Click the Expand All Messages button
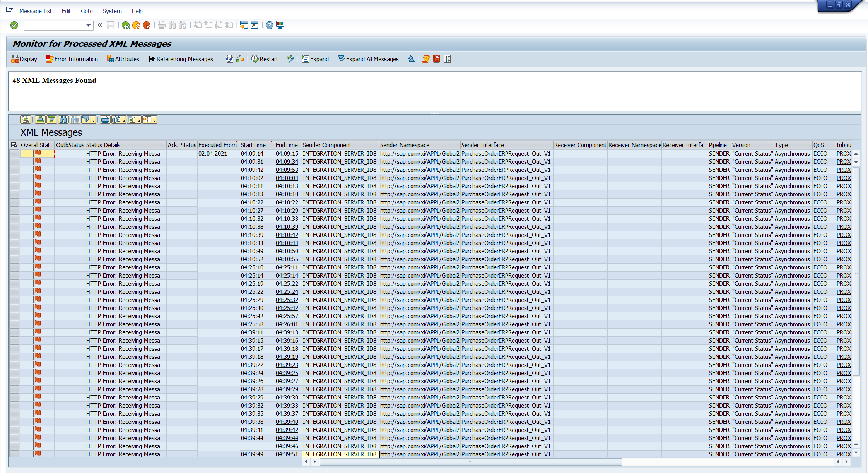The height and width of the screenshot is (473, 868). (x=368, y=59)
